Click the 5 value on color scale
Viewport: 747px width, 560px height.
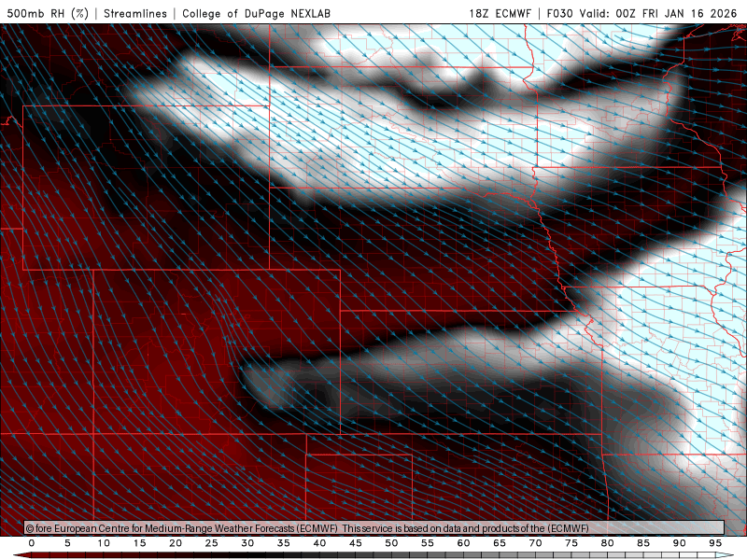coord(67,543)
